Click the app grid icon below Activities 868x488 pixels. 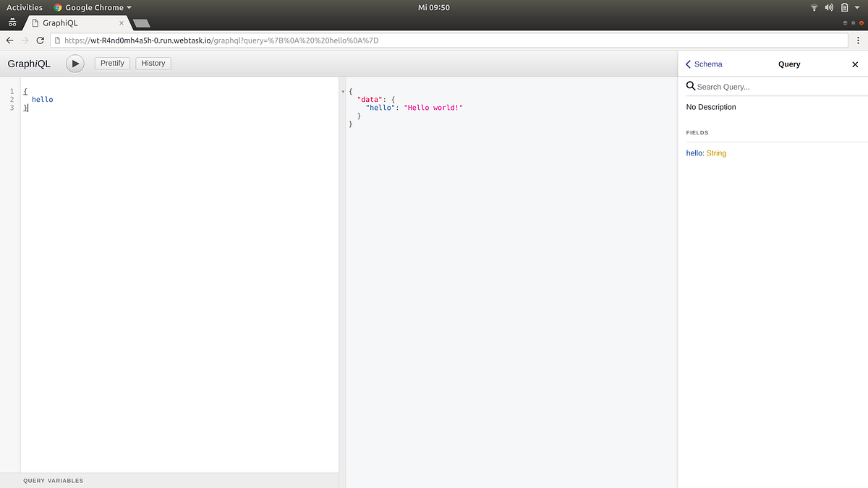coord(12,22)
